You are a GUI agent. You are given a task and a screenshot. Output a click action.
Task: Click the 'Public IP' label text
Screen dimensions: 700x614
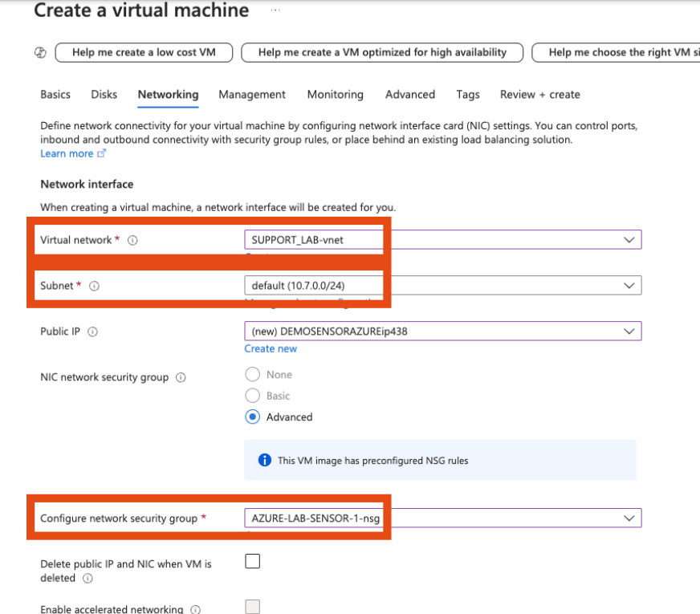[x=60, y=331]
